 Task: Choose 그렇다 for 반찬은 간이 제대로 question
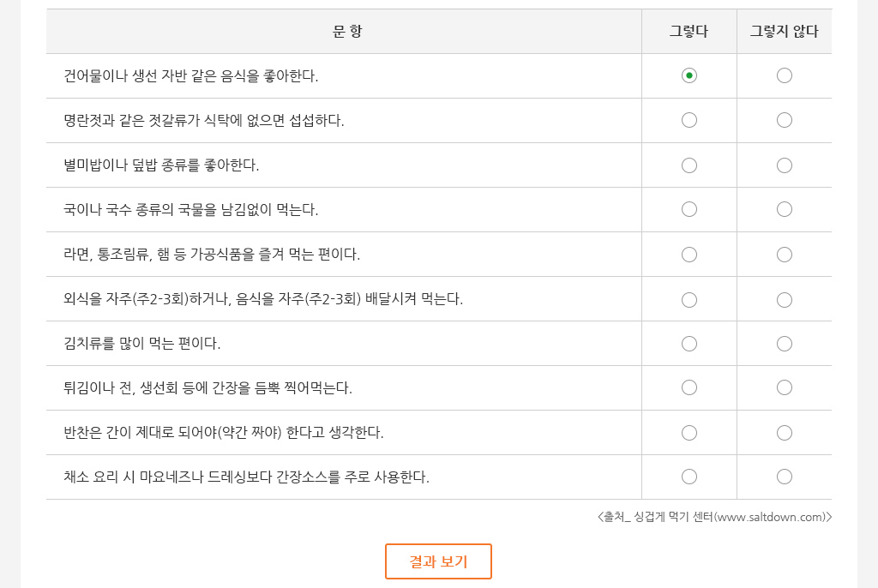(x=689, y=433)
